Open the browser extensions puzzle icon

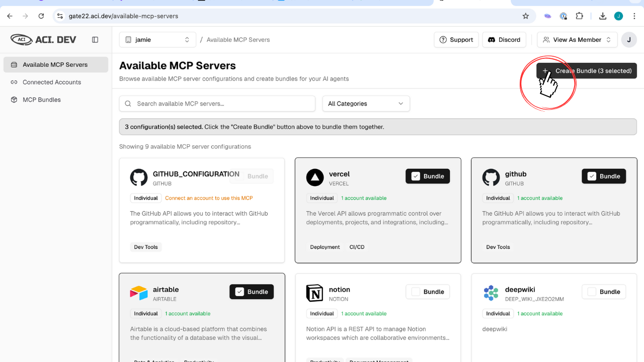point(580,16)
